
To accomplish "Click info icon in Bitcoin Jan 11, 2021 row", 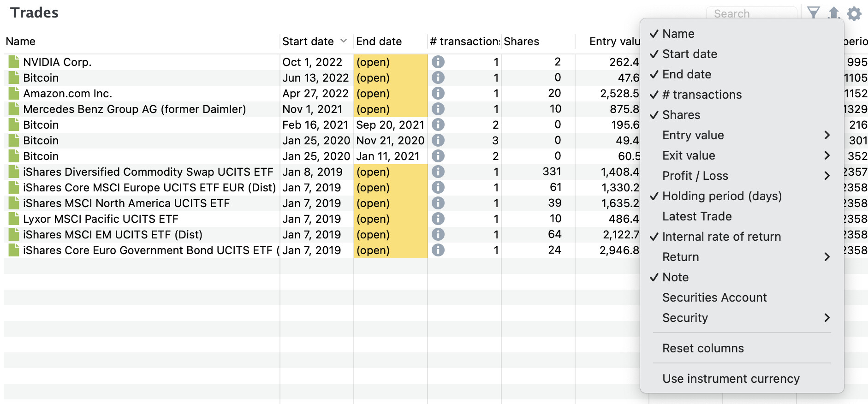I will click(438, 156).
